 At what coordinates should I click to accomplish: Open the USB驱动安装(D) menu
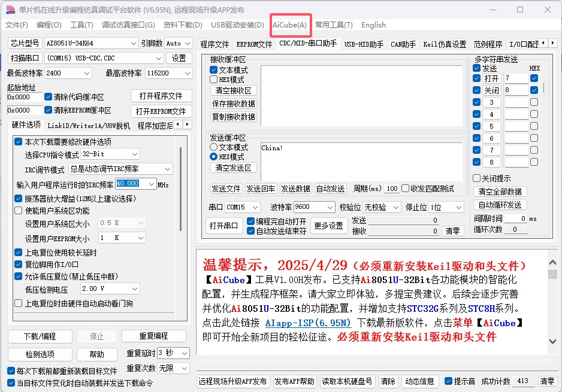[237, 25]
